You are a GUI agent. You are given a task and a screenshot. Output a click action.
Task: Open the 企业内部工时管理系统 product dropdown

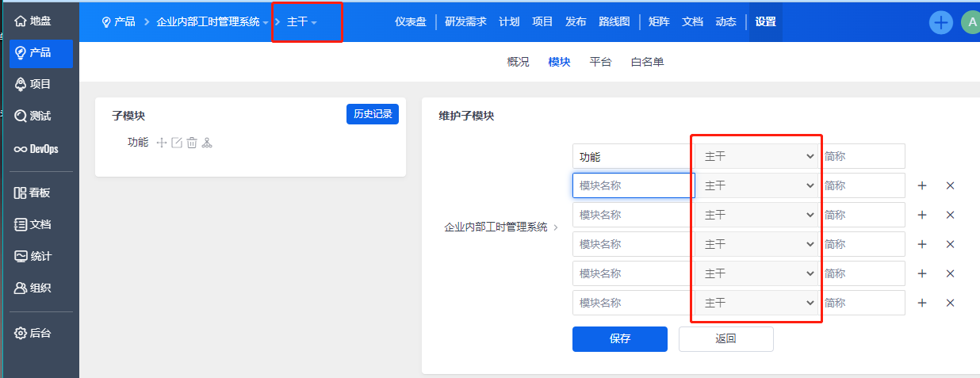pos(212,22)
